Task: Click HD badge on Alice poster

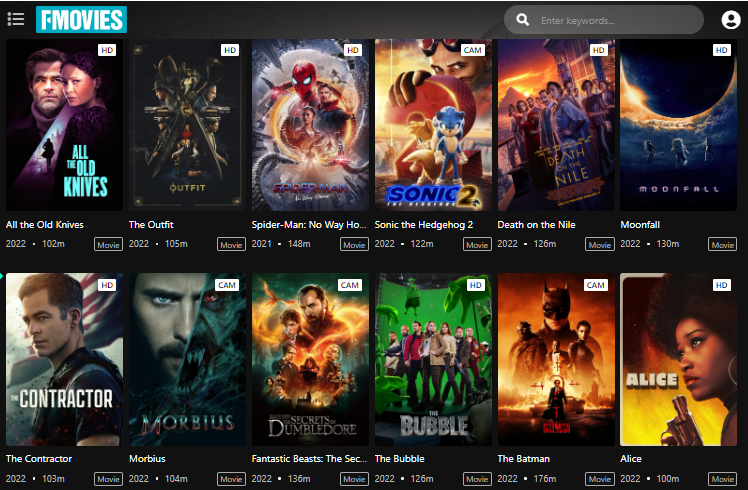Action: click(x=722, y=285)
